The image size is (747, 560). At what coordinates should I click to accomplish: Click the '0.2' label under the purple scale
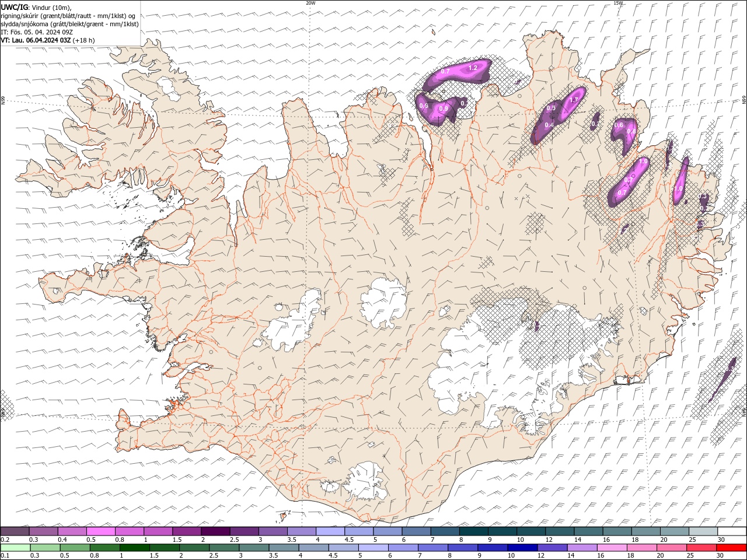(x=4, y=540)
